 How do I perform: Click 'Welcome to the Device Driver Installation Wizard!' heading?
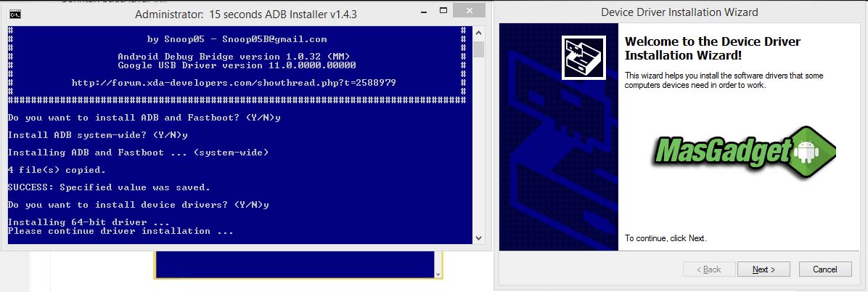(713, 49)
